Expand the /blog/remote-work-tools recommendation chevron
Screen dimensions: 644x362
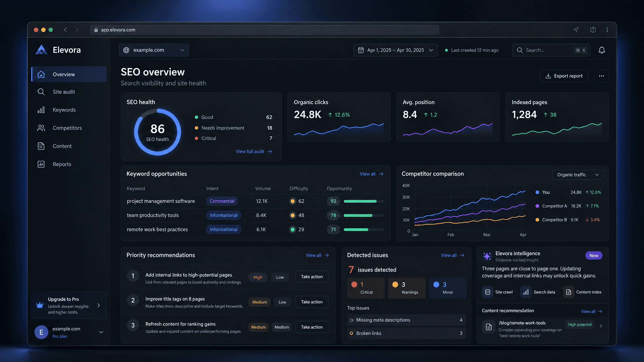pos(601,326)
